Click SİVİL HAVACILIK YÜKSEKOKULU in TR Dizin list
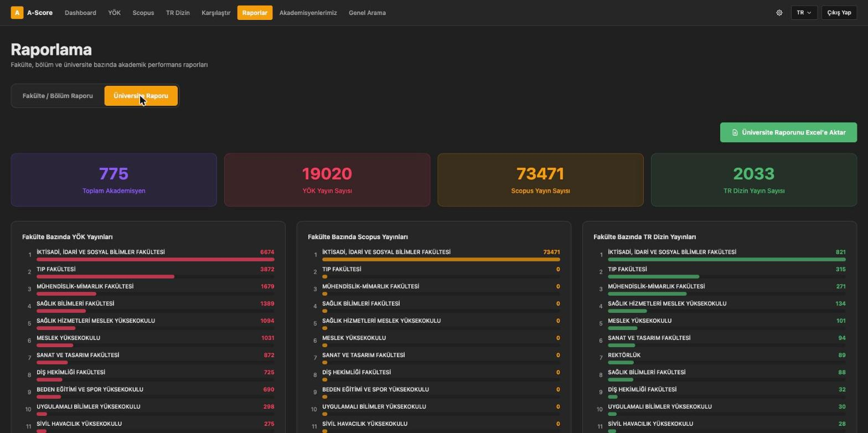 (x=650, y=424)
